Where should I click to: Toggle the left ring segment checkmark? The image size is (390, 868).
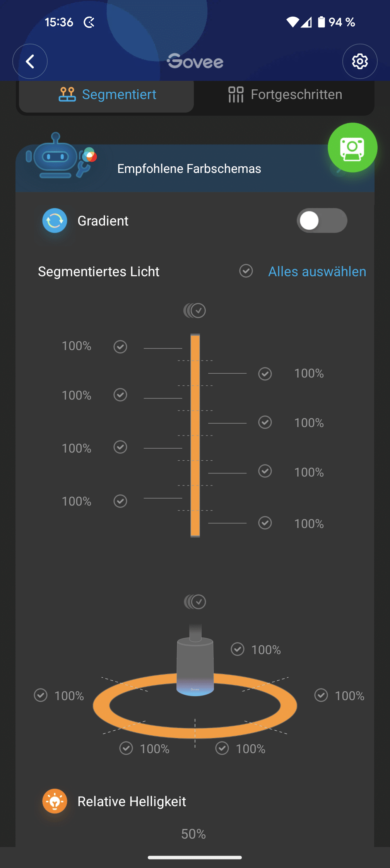(x=41, y=695)
